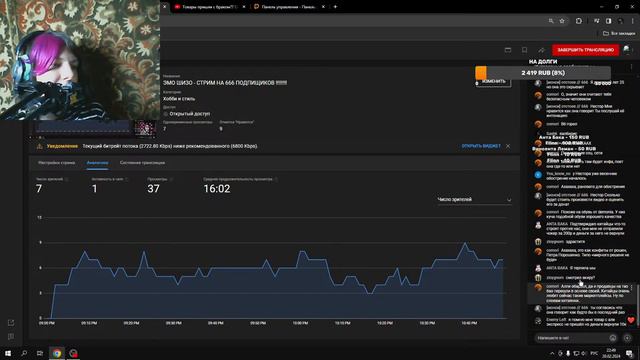Click the share stream arrow icon
This screenshot has height=360, width=640.
541,50
